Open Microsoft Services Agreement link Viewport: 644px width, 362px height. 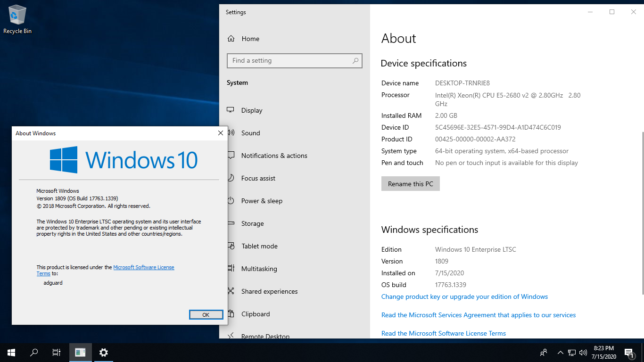479,315
